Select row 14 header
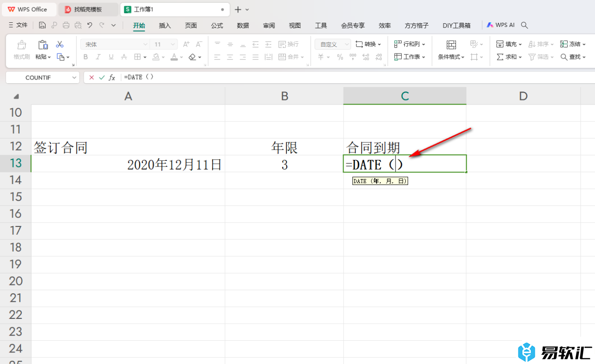 click(x=15, y=180)
